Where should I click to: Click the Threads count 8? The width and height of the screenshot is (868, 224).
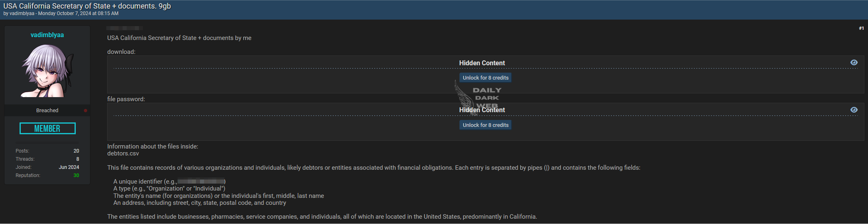tap(78, 159)
